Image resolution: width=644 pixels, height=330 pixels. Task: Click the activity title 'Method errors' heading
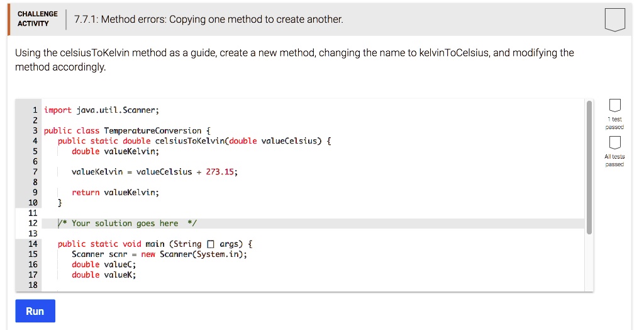[x=209, y=20]
